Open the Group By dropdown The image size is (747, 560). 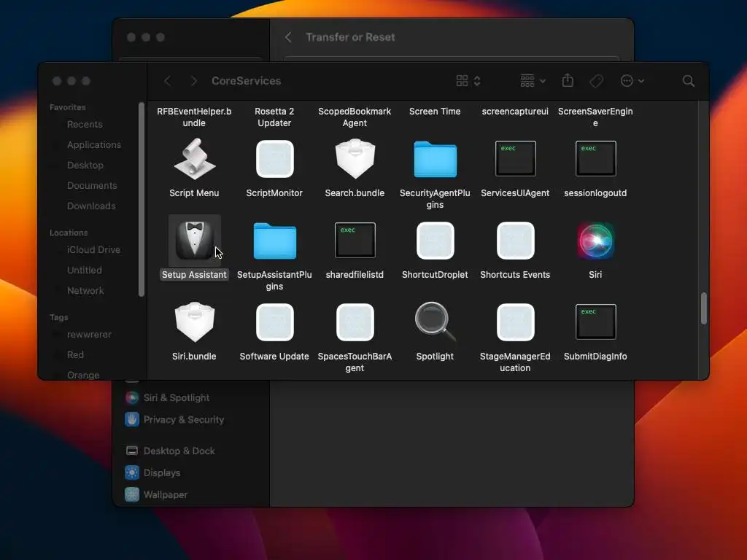pyautogui.click(x=533, y=81)
